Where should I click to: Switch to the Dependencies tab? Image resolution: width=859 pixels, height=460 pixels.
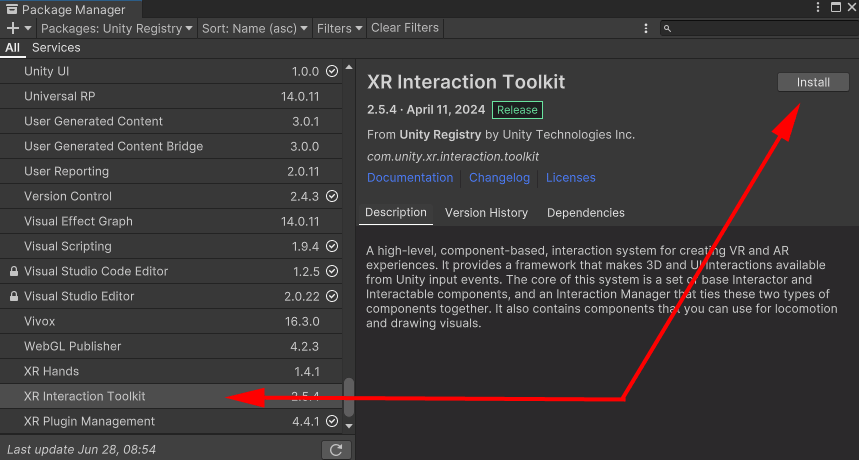click(x=585, y=213)
